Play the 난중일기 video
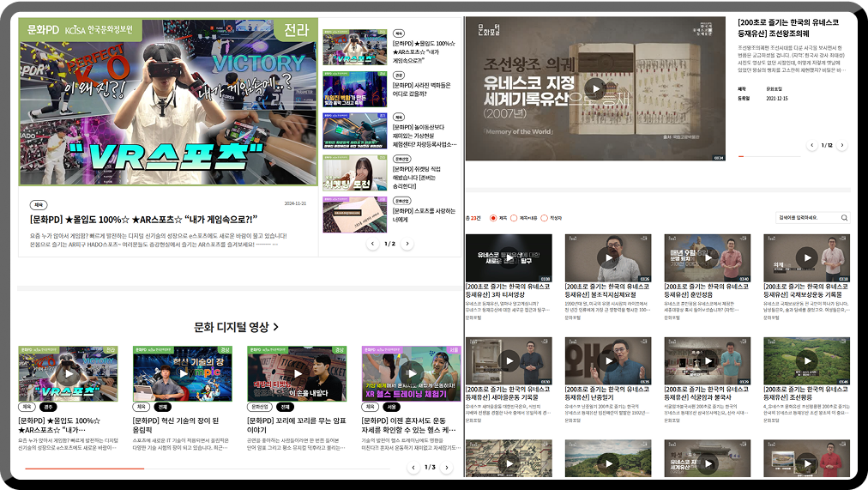 pyautogui.click(x=608, y=361)
